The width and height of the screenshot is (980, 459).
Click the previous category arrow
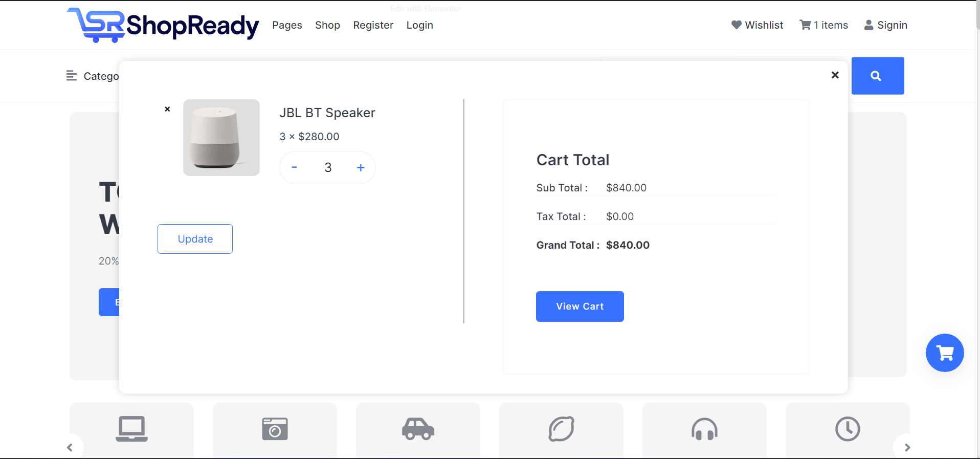(x=70, y=448)
